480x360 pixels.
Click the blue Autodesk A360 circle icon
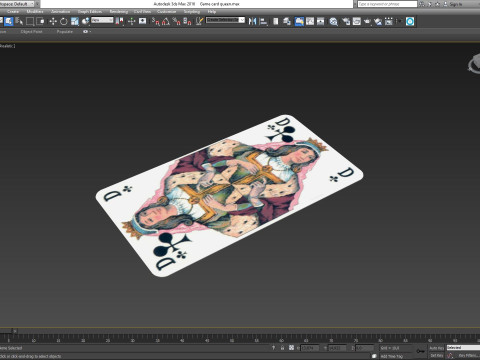410,21
